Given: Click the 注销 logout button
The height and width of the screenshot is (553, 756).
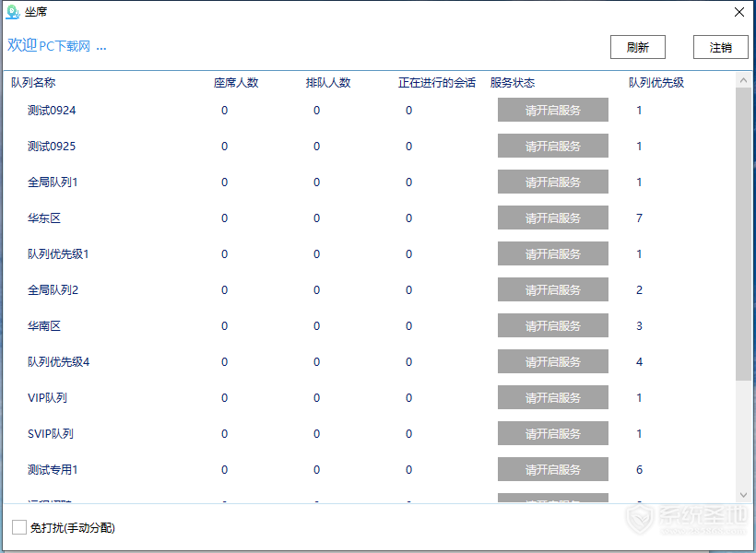Looking at the screenshot, I should tap(720, 47).
